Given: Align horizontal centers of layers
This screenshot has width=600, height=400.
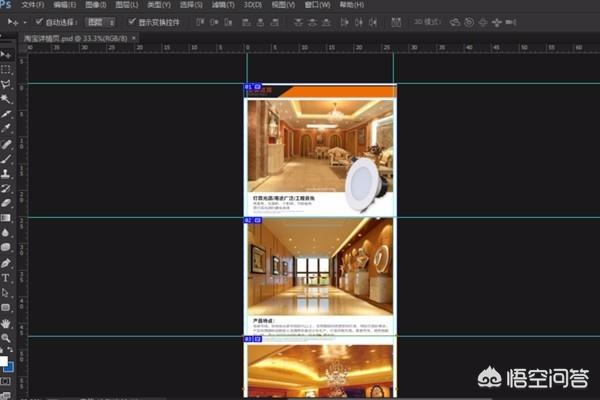Looking at the screenshot, I should (x=260, y=22).
